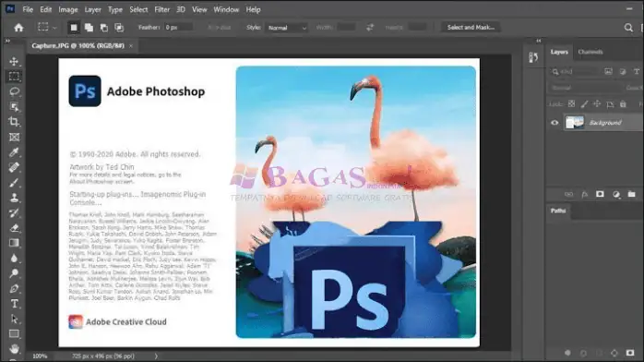Hide the Background layer with eye icon

[x=555, y=123]
